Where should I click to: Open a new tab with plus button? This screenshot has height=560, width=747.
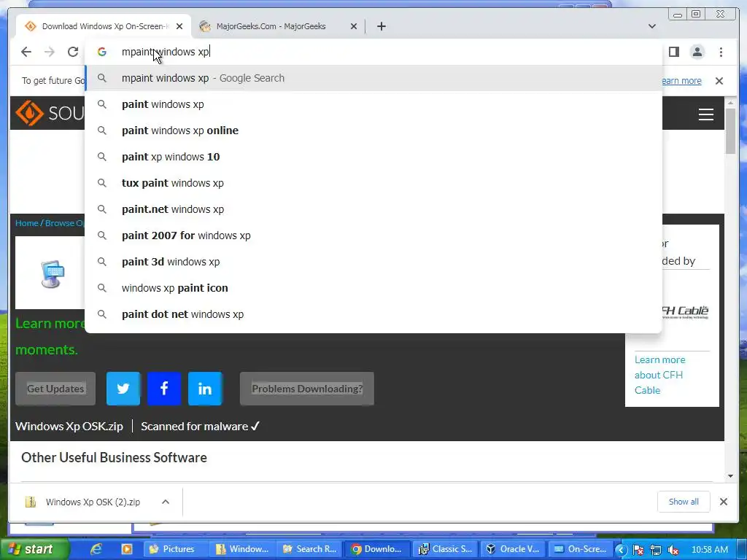coord(381,26)
